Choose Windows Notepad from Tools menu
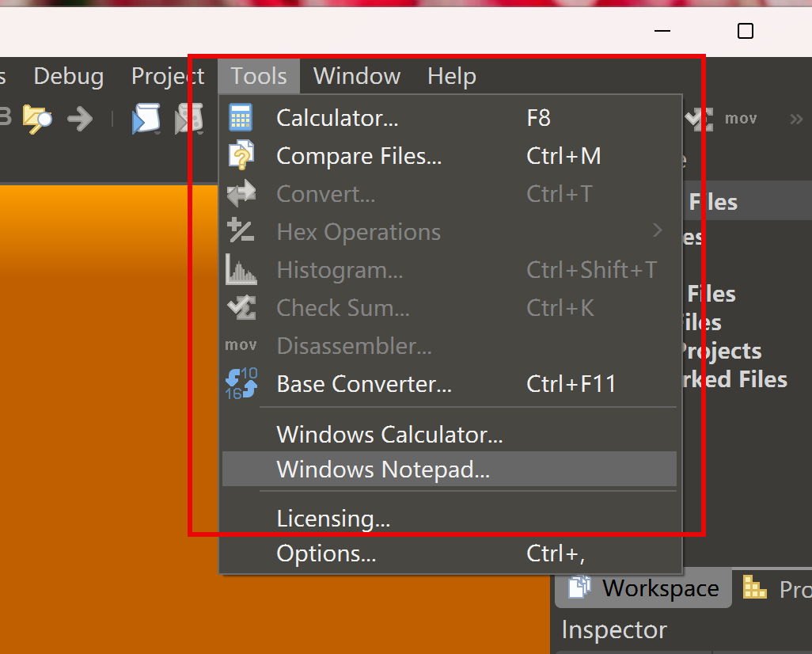This screenshot has width=812, height=654. pyautogui.click(x=383, y=470)
